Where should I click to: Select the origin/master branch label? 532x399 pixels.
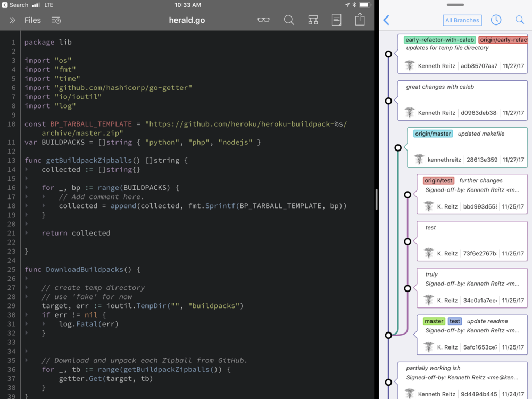point(433,134)
